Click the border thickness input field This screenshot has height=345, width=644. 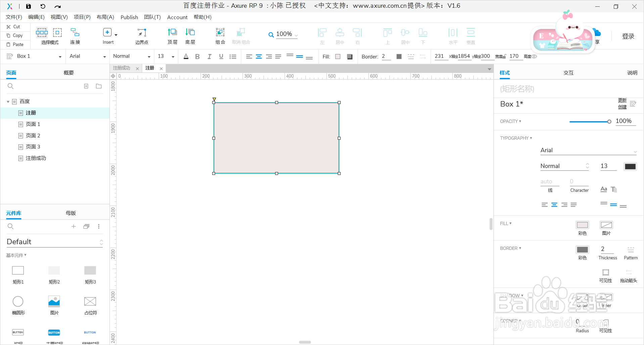pyautogui.click(x=607, y=249)
